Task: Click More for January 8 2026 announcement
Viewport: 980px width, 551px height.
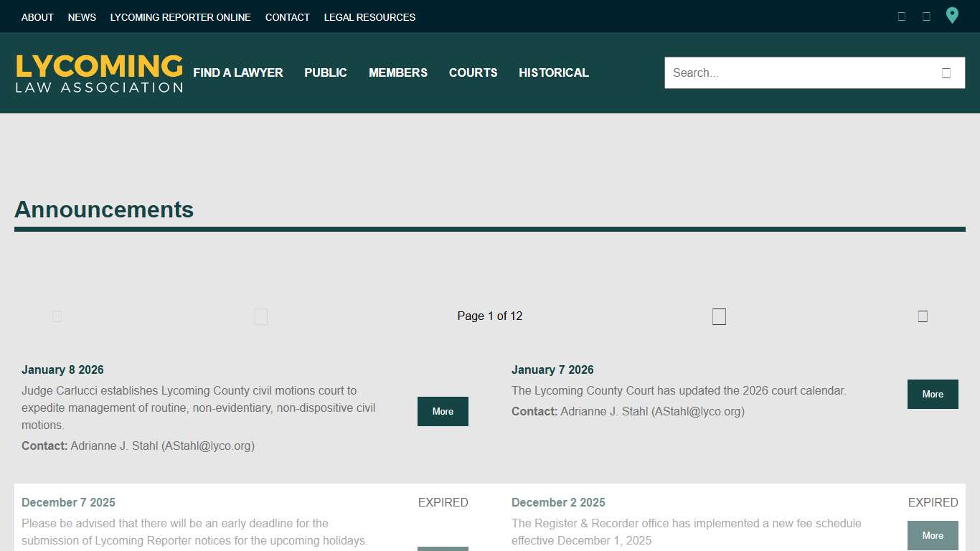Action: [x=443, y=411]
